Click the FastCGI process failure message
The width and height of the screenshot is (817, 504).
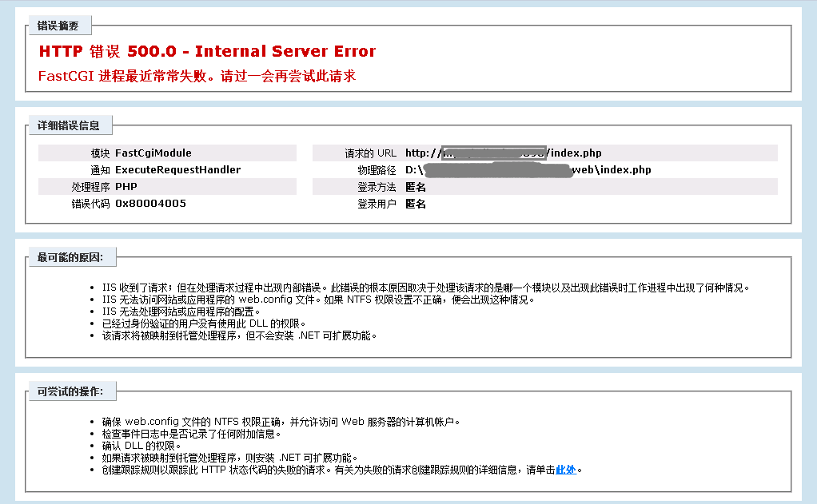click(x=197, y=76)
